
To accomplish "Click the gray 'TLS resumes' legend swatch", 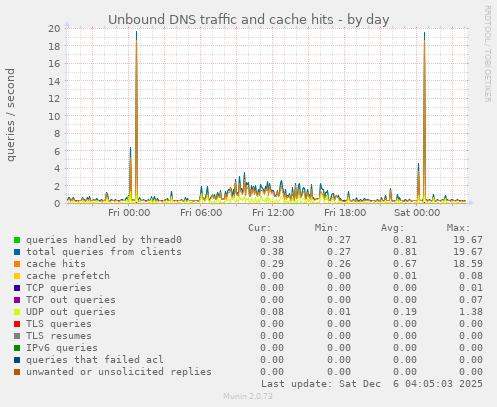I will click(17, 336).
